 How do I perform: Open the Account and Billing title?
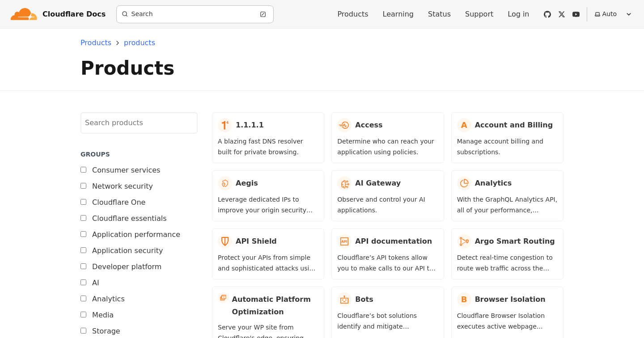pos(514,125)
